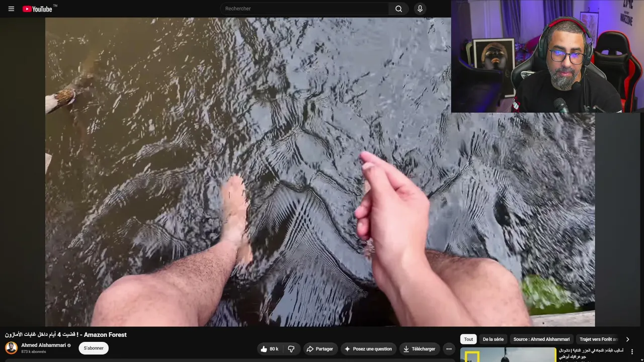Open the Posez une question assistant
Image resolution: width=644 pixels, height=362 pixels.
coord(368,349)
